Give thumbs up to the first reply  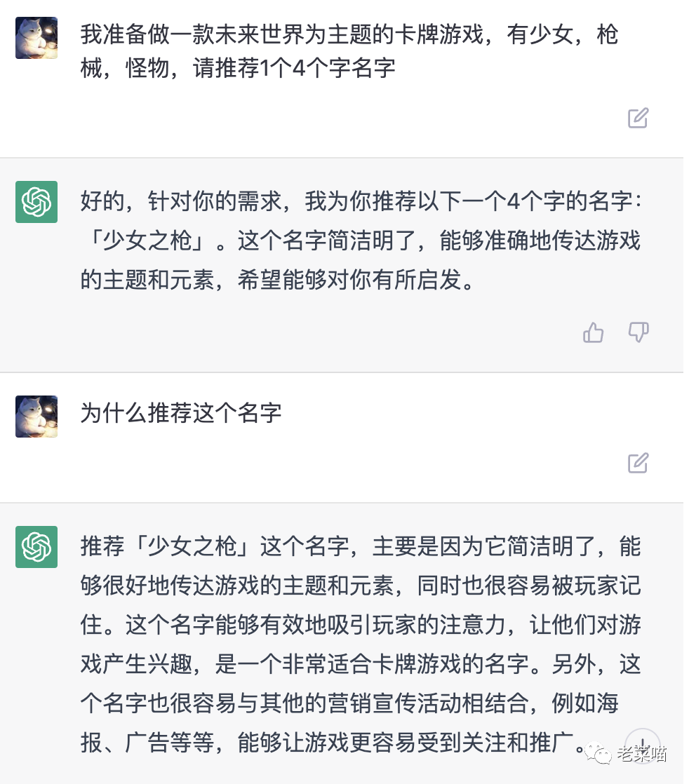coord(594,332)
